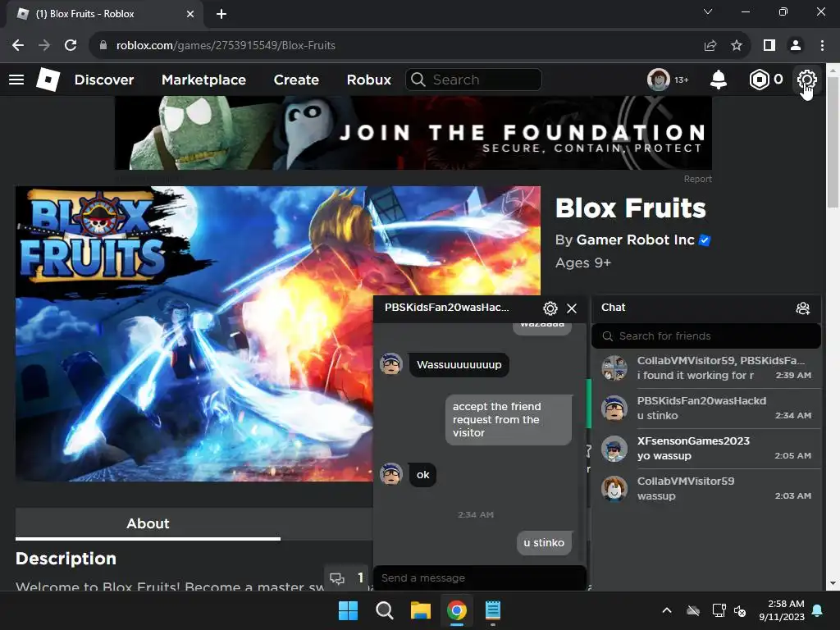Click the Ages 9+ rating label

click(x=583, y=263)
